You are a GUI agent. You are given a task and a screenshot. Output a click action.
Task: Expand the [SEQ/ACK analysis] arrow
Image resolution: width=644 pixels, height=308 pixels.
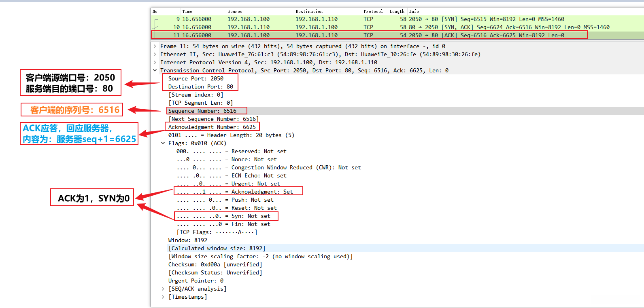point(163,289)
